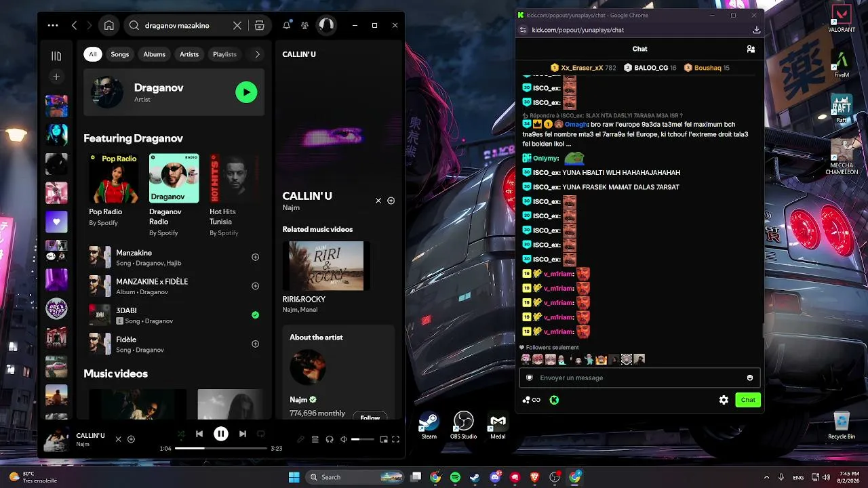
Task: Skip to the previous track
Action: 199,434
